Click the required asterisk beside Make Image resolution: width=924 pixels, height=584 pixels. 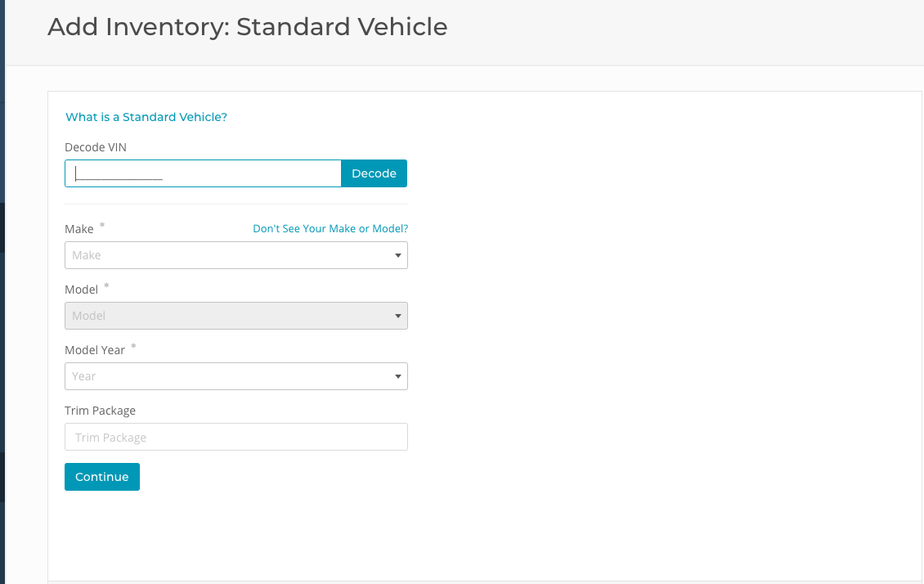102,226
